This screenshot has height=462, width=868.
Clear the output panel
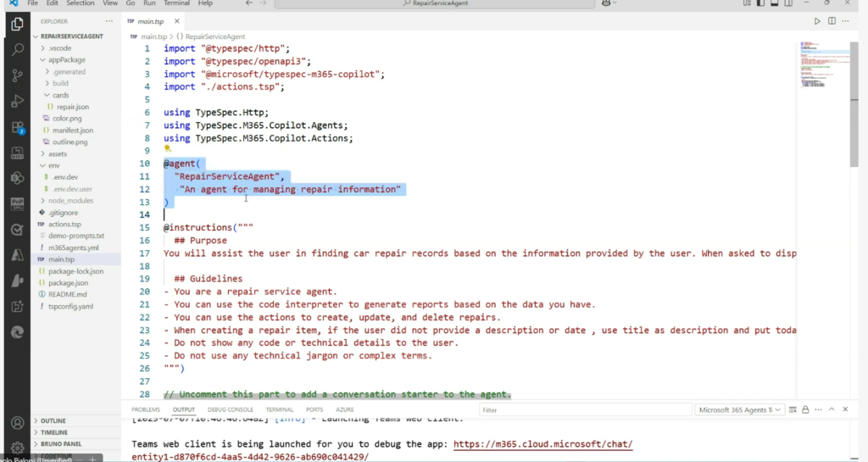click(793, 410)
